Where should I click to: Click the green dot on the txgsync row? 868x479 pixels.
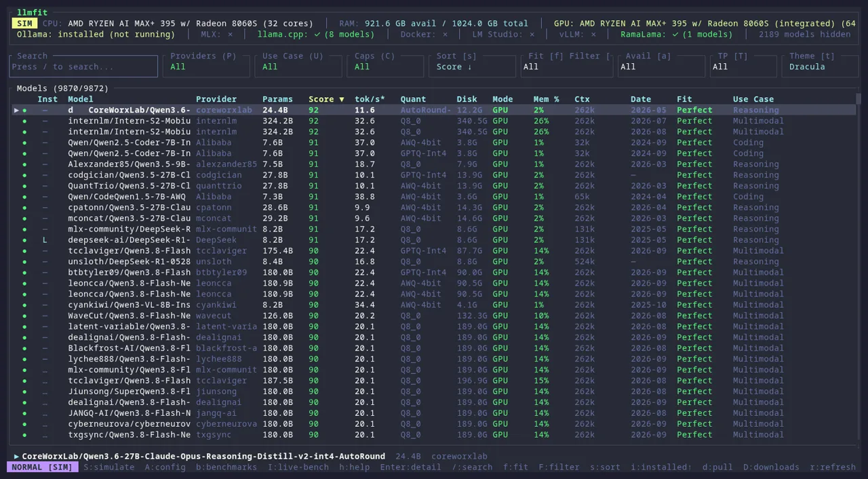pos(25,435)
